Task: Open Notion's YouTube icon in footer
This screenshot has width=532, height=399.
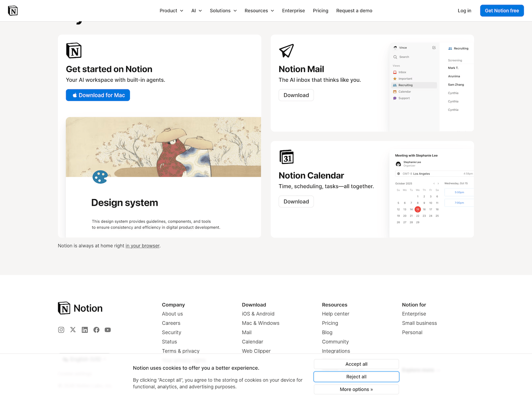Action: point(108,330)
